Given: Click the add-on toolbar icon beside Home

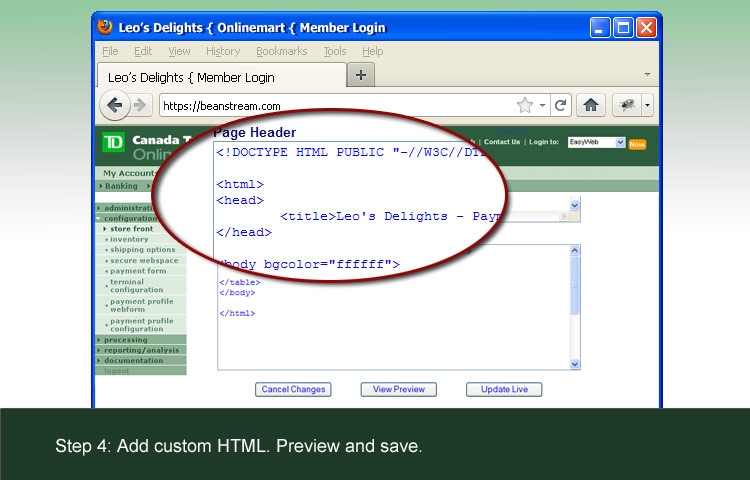Looking at the screenshot, I should coord(627,105).
